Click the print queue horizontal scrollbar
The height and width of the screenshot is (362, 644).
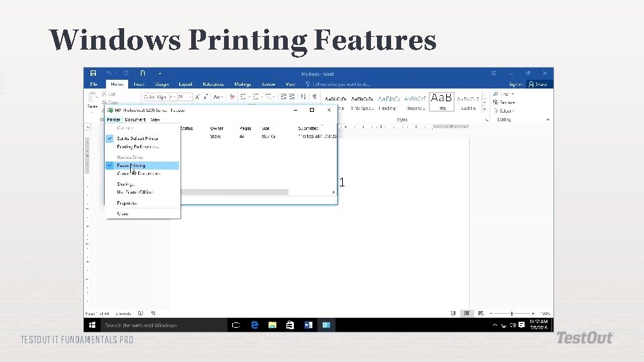pyautogui.click(x=235, y=192)
